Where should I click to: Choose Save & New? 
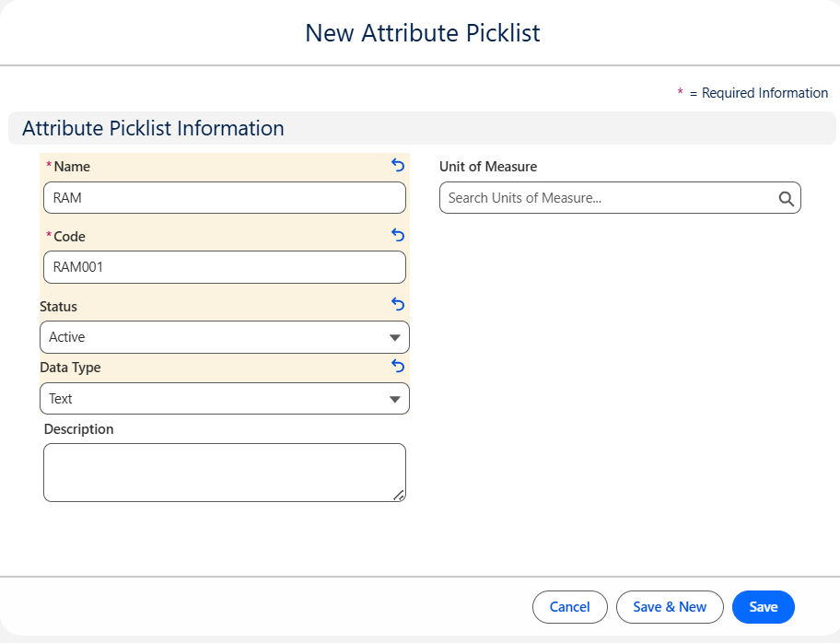(670, 607)
